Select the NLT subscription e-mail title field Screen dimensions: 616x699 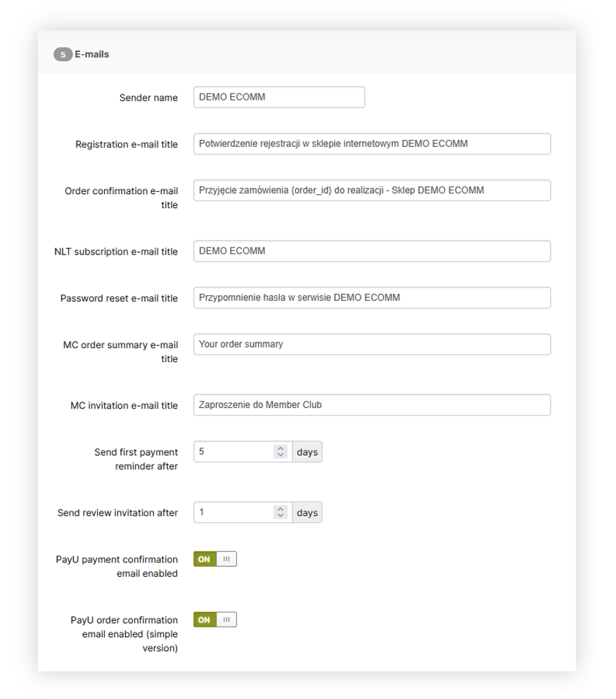pos(371,251)
